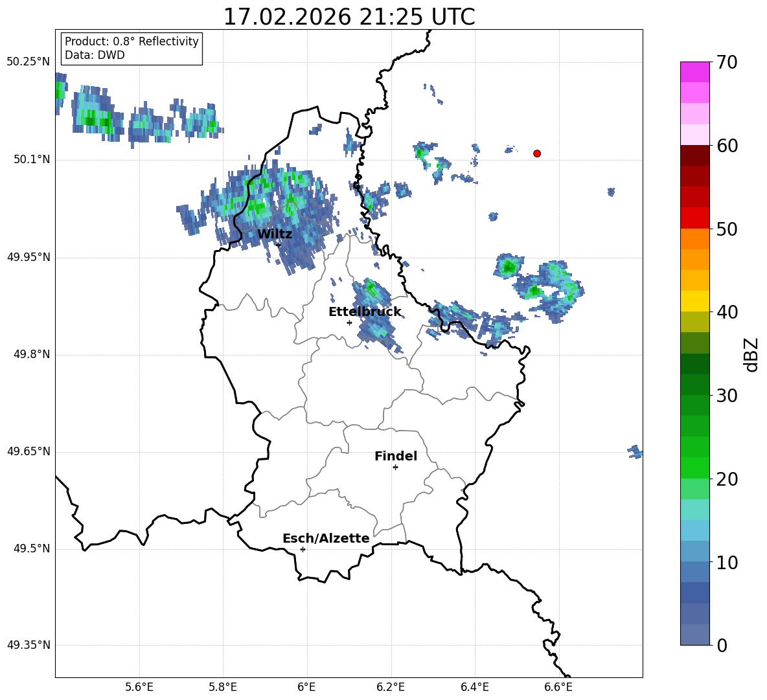Viewport: 767px width, 700px height.
Task: Click the yellow colorbar swatch at 40
Action: pyautogui.click(x=694, y=301)
